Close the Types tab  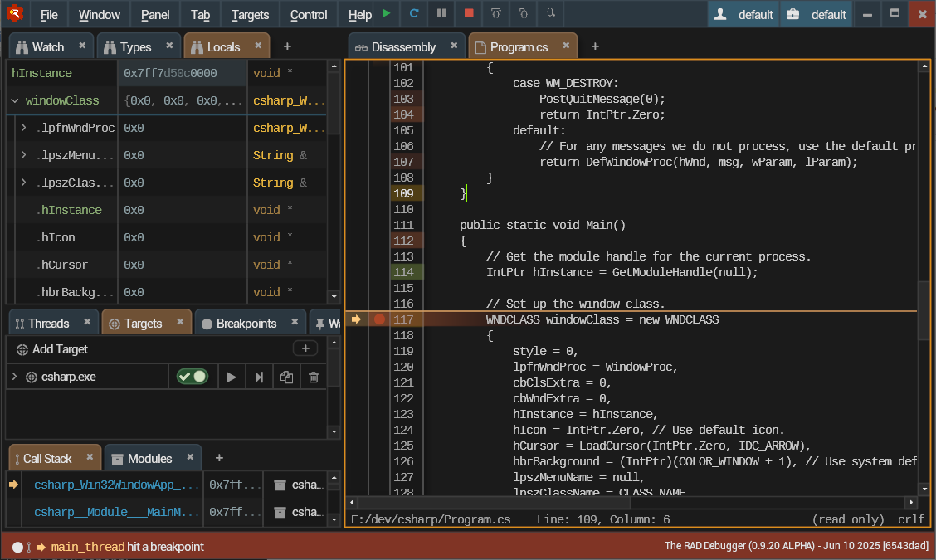click(169, 46)
